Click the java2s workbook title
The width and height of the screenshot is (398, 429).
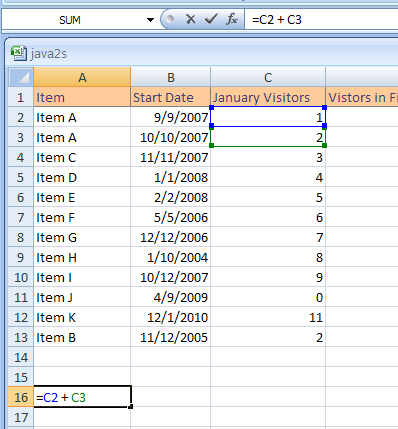point(49,54)
